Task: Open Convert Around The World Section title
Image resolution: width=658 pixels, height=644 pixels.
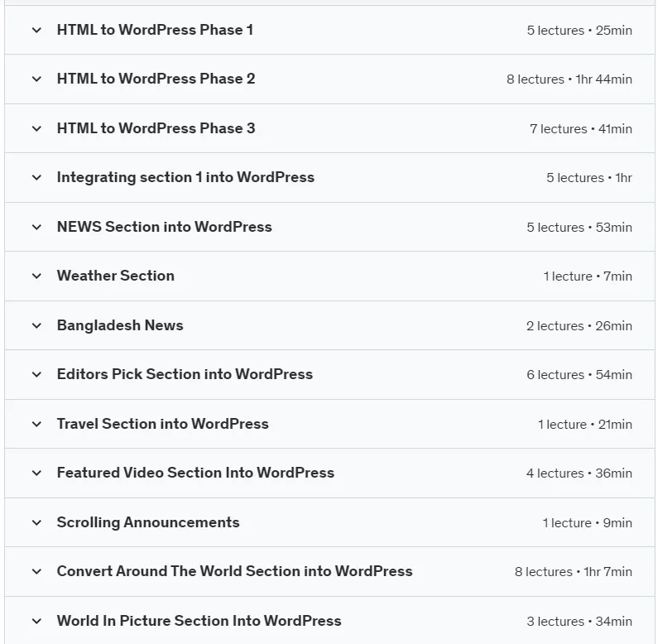Action: (234, 571)
